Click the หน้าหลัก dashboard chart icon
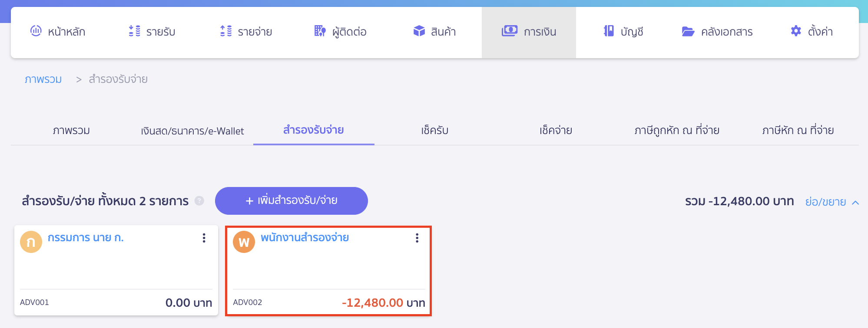This screenshot has height=328, width=868. (36, 31)
